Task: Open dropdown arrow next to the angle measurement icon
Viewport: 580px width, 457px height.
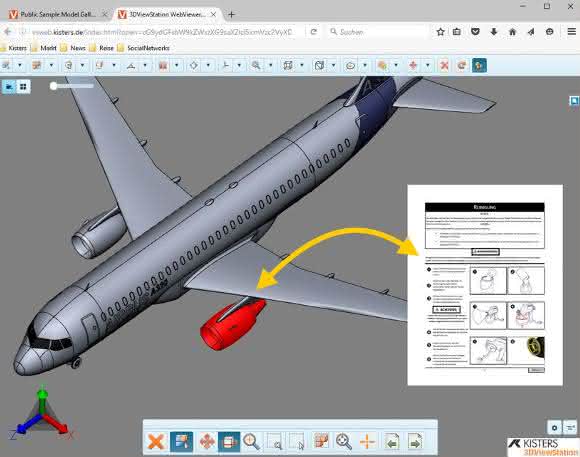Action: pyautogui.click(x=145, y=65)
